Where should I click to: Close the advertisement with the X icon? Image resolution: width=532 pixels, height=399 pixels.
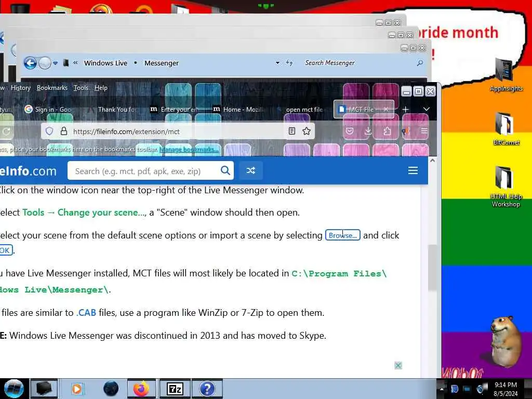coord(398,365)
